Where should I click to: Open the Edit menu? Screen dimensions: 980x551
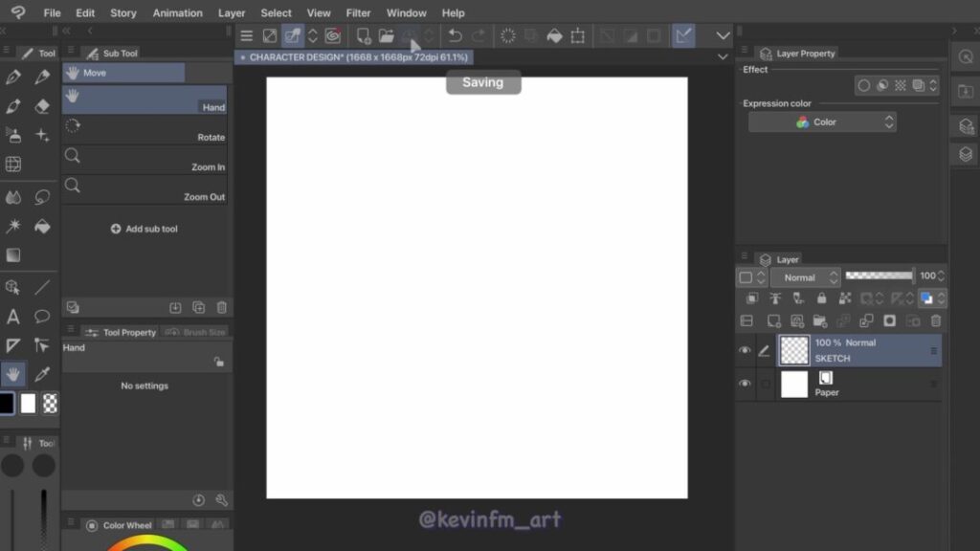pyautogui.click(x=85, y=13)
